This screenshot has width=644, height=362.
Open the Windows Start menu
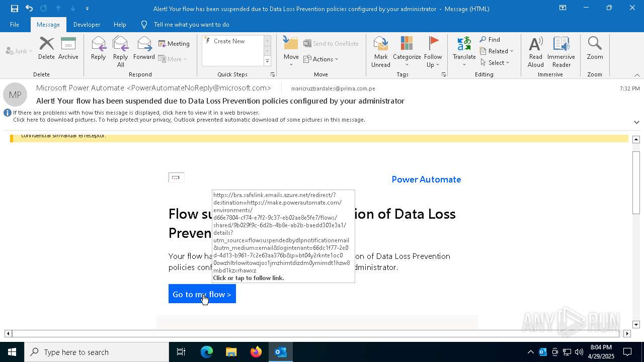(12, 352)
